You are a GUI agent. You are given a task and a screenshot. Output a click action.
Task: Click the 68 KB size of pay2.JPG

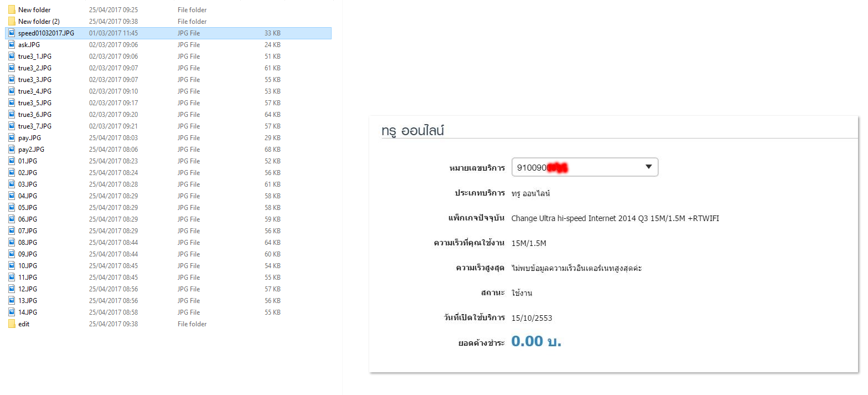pos(272,149)
